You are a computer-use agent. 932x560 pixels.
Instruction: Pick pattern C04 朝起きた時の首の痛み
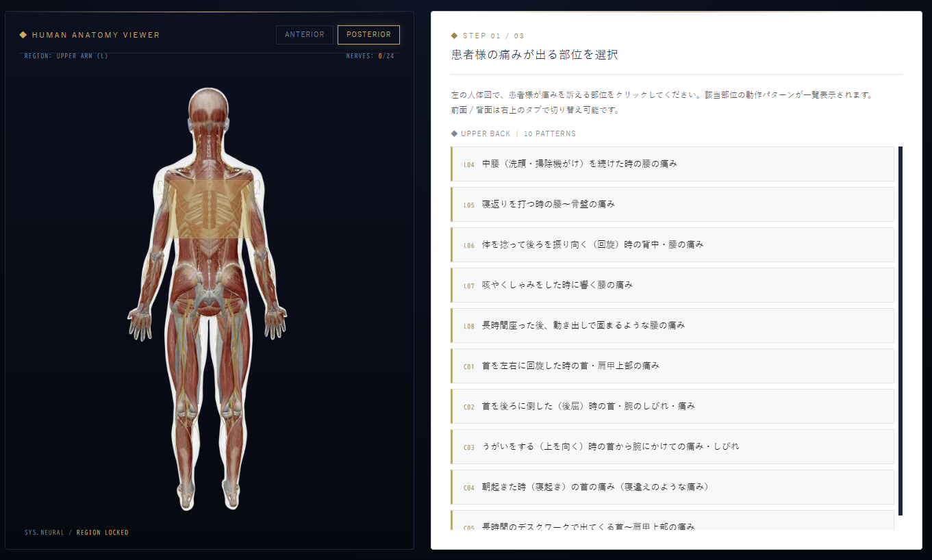672,487
